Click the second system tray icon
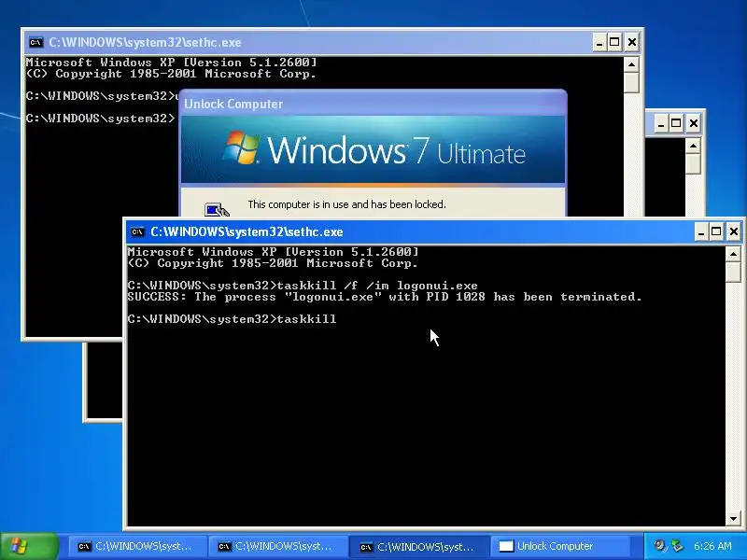The image size is (747, 560). 676,546
